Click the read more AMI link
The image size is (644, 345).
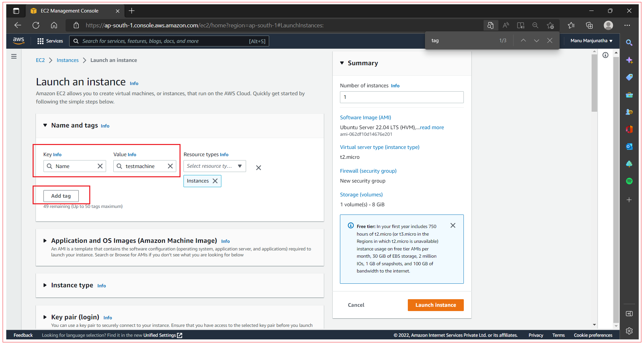coord(432,128)
